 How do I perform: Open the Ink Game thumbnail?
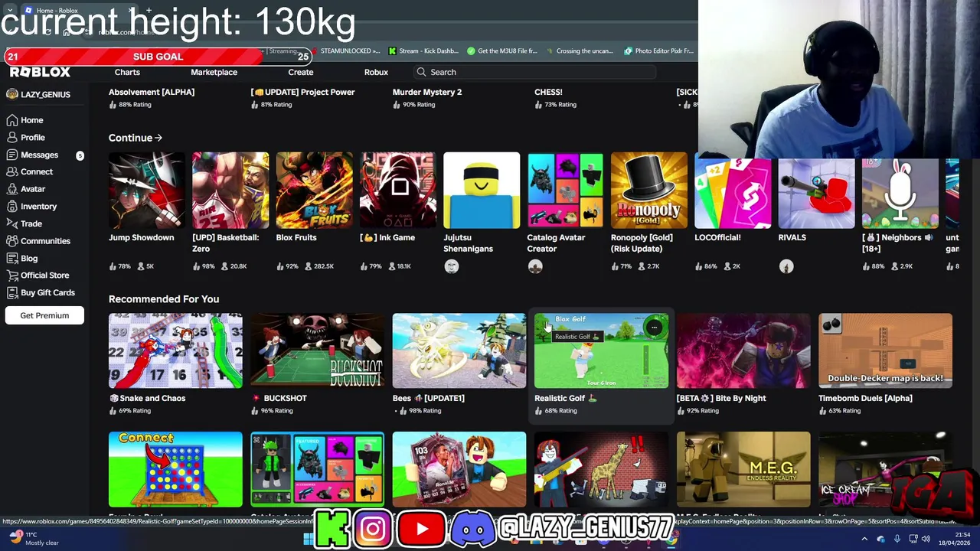click(x=398, y=191)
